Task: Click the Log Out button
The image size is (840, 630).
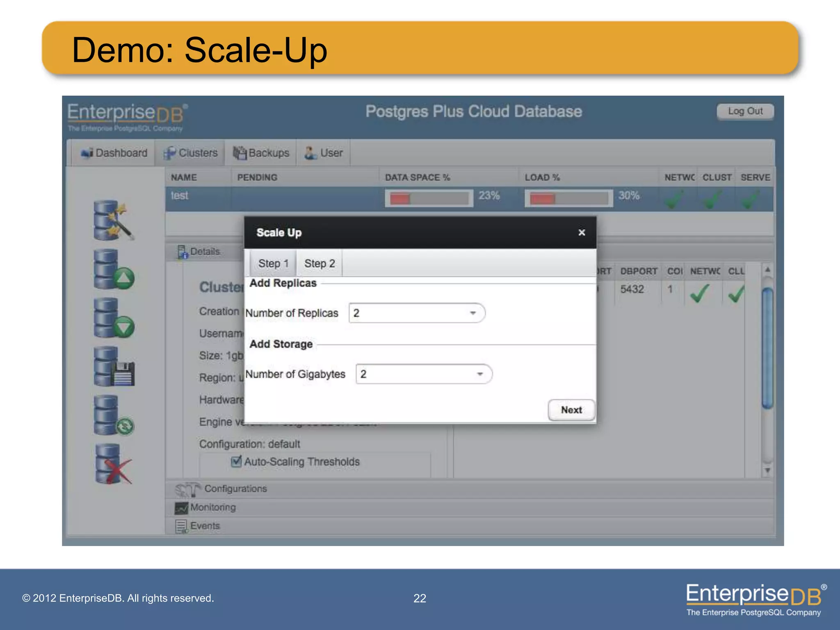Action: (745, 111)
